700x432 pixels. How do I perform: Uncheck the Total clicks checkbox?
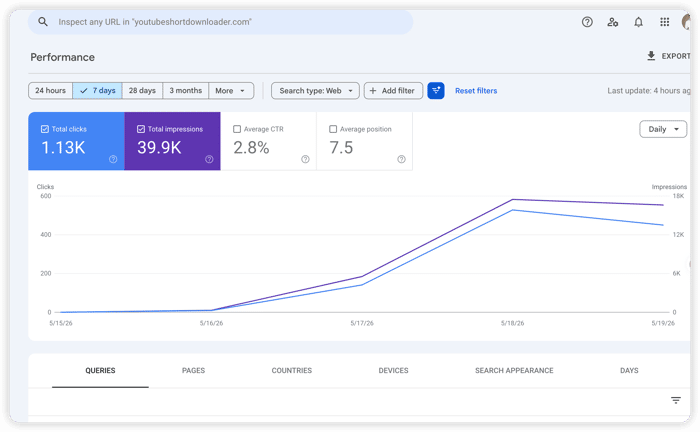click(45, 129)
